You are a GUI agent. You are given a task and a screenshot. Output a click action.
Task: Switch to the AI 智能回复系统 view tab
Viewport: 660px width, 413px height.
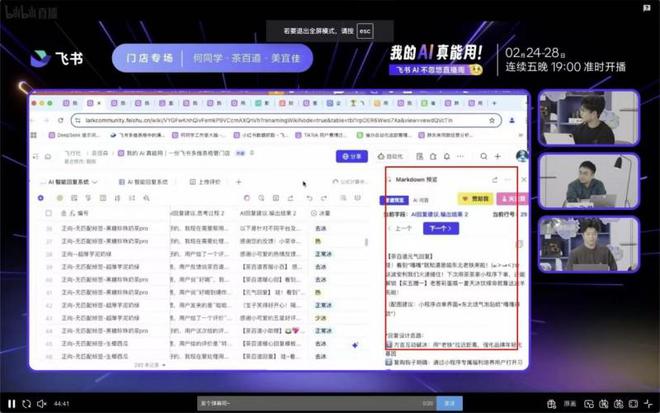(144, 182)
